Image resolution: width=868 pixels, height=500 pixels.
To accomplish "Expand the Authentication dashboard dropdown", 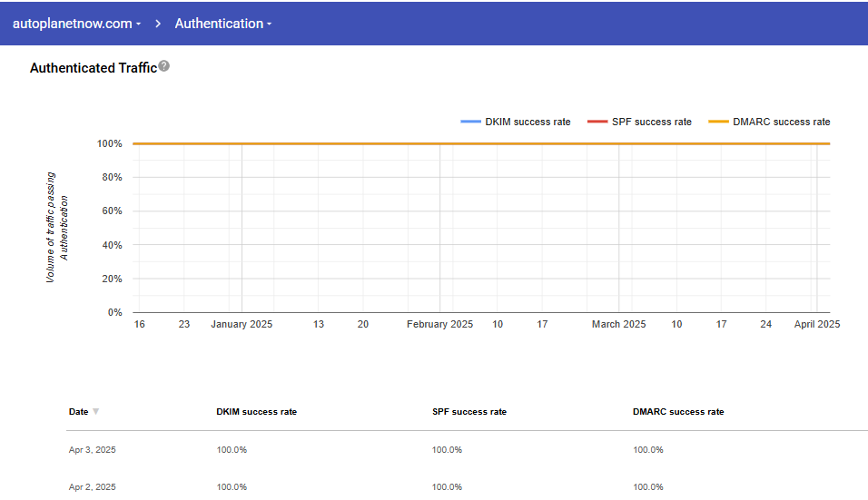I will pyautogui.click(x=223, y=24).
